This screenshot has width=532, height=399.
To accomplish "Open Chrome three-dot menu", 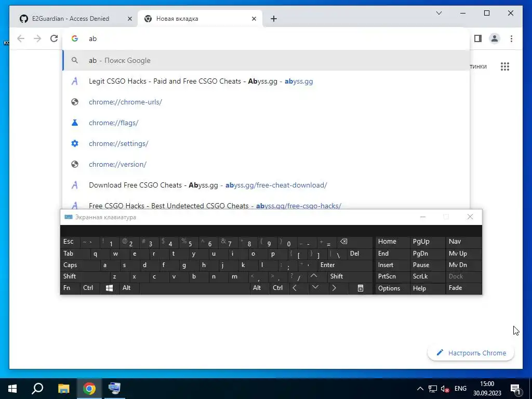I will (x=511, y=38).
